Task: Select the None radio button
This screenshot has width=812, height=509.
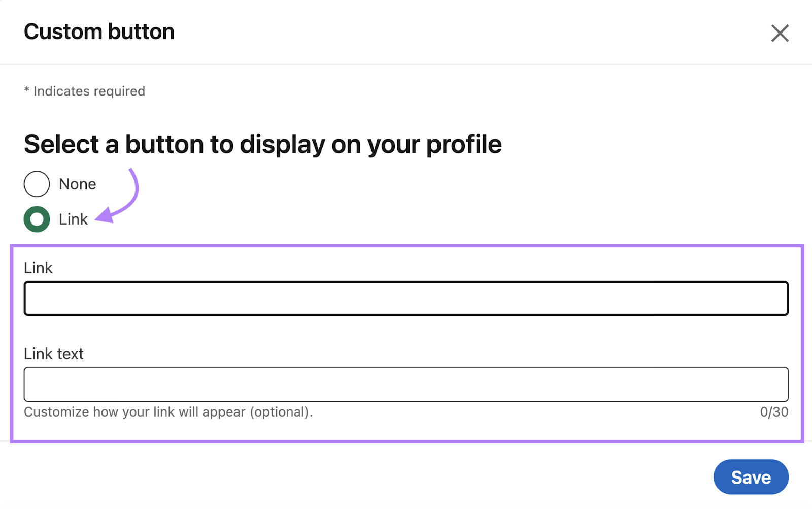Action: [36, 184]
